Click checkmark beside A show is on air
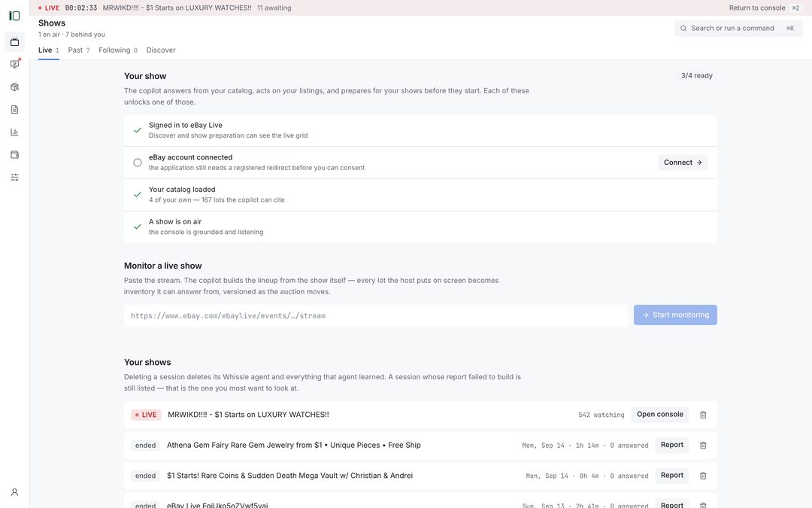812x508 pixels. tap(138, 227)
